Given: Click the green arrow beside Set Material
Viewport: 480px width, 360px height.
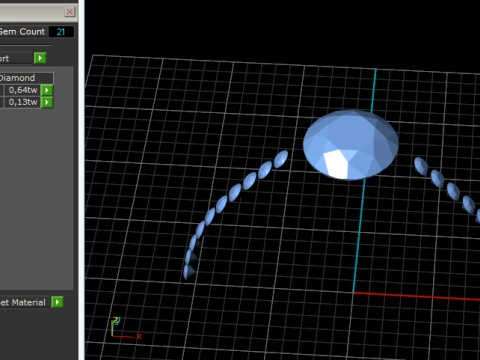Looking at the screenshot, I should tap(57, 302).
